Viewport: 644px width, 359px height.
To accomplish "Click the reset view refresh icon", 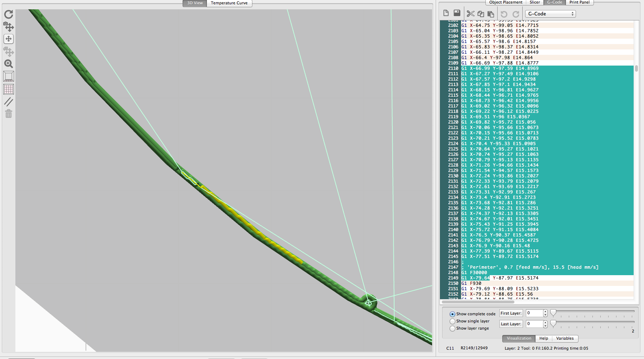I will (x=9, y=14).
